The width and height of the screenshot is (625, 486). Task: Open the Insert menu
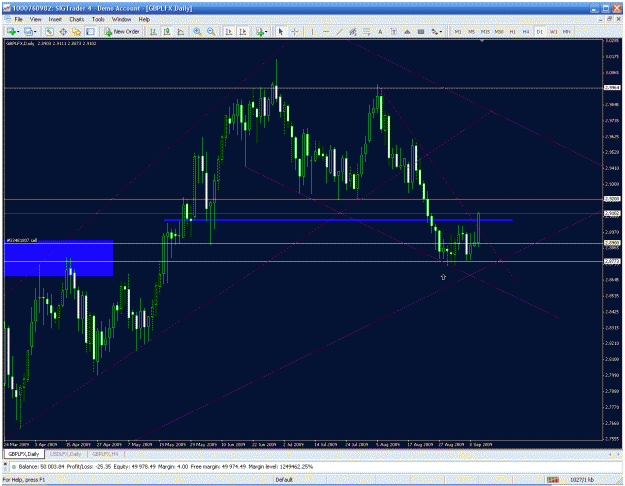pos(55,19)
